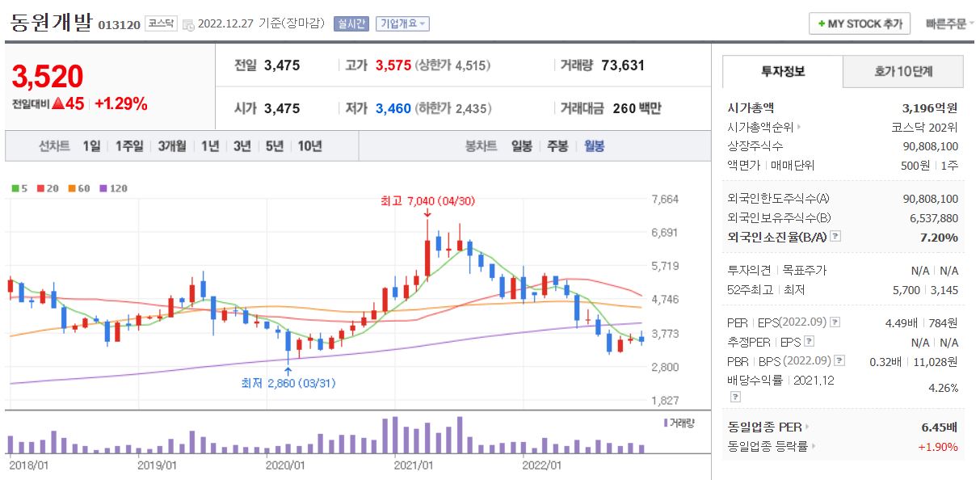Click the 거래량 value 73,631
This screenshot has width=980, height=480.
pyautogui.click(x=623, y=65)
